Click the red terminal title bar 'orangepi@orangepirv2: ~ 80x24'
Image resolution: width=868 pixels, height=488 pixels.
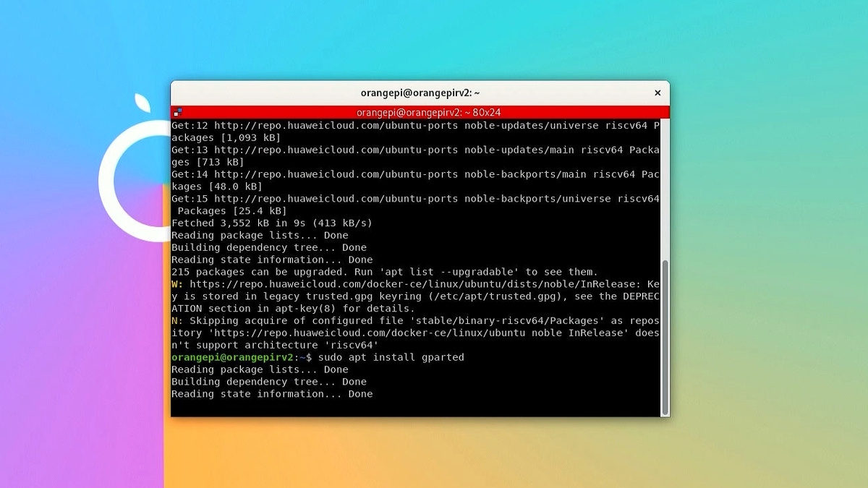click(x=420, y=112)
